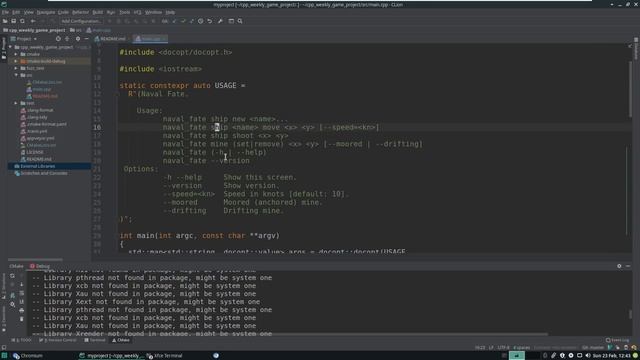Image resolution: width=640 pixels, height=360 pixels.
Task: Click the Open folder toolbar icon
Action: pyautogui.click(x=5, y=21)
